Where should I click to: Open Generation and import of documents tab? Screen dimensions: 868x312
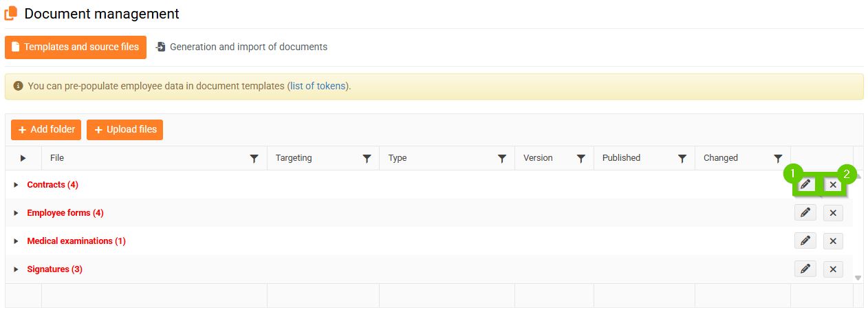[x=241, y=47]
